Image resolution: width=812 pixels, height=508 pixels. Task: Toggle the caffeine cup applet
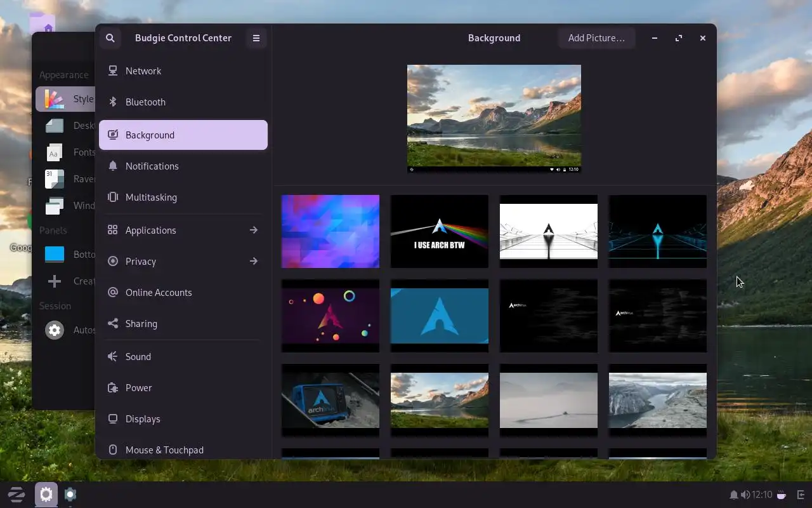(782, 495)
